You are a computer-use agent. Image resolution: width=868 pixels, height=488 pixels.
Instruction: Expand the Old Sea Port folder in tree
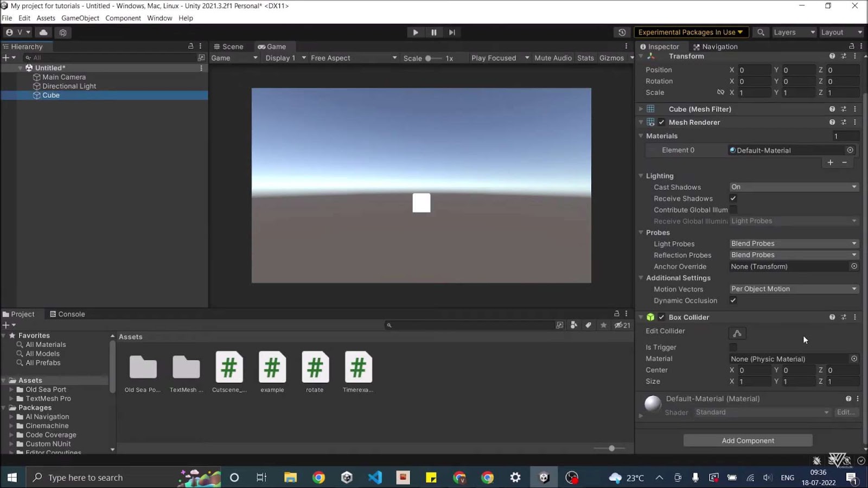(11, 389)
